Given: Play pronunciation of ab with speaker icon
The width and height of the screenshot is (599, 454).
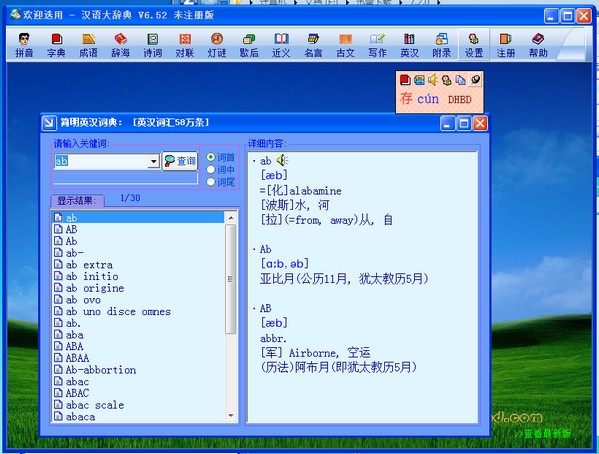Looking at the screenshot, I should pyautogui.click(x=282, y=161).
